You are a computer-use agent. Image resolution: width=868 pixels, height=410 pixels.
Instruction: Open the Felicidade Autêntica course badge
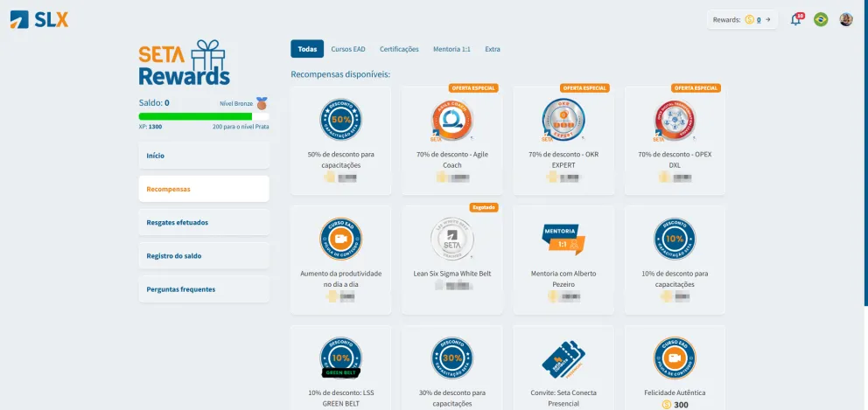coord(675,358)
